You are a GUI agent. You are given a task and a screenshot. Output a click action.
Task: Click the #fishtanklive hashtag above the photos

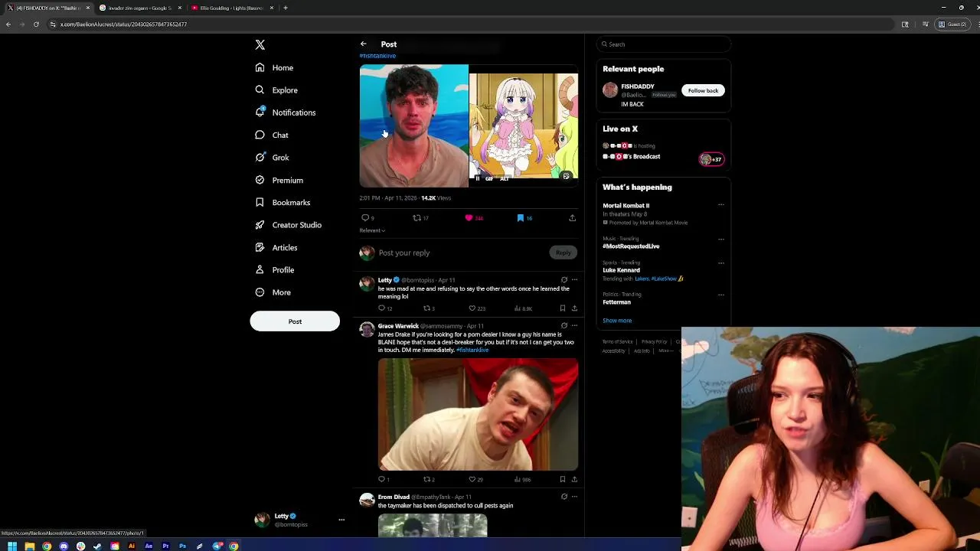click(377, 56)
